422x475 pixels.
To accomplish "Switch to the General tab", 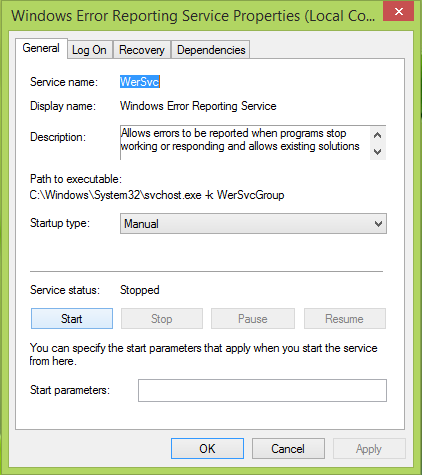I will (x=41, y=48).
